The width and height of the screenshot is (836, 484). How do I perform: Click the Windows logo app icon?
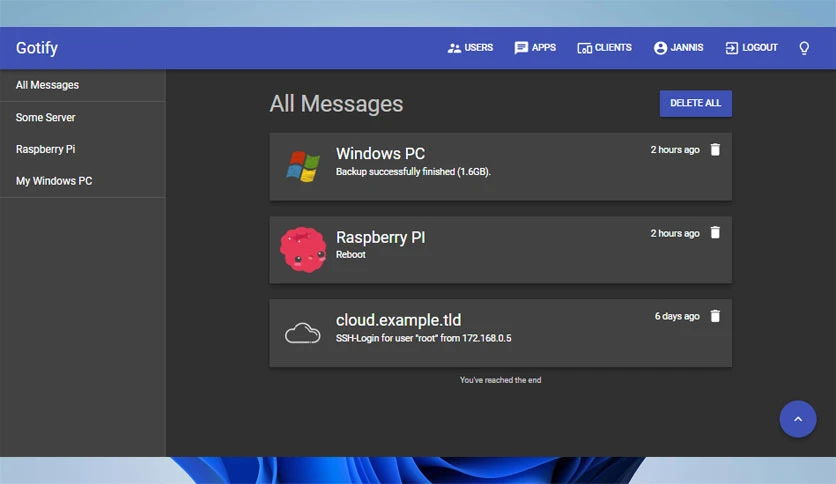pos(303,166)
